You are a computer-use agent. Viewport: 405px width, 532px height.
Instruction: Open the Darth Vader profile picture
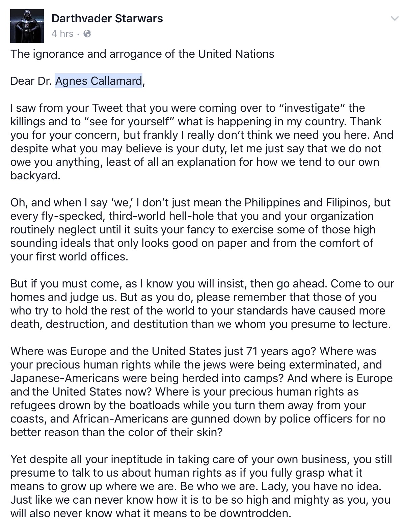(x=27, y=26)
